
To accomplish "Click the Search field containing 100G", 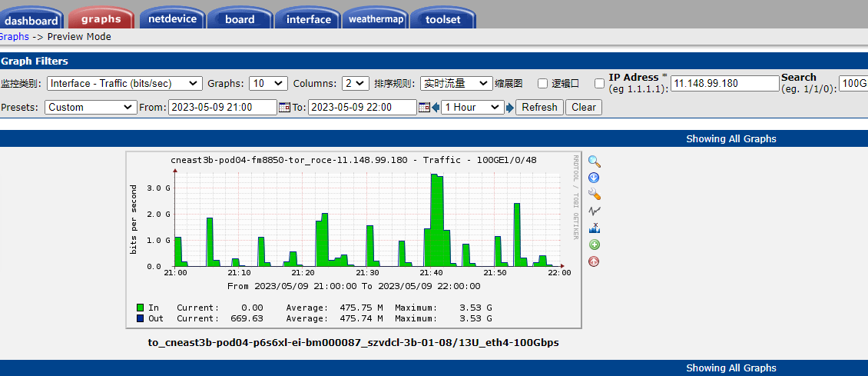I will 853,84.
